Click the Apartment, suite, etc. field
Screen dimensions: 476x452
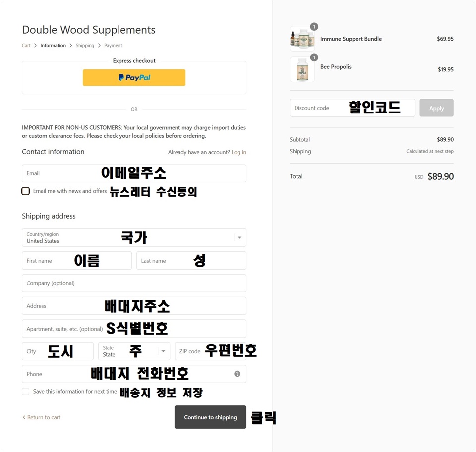134,329
